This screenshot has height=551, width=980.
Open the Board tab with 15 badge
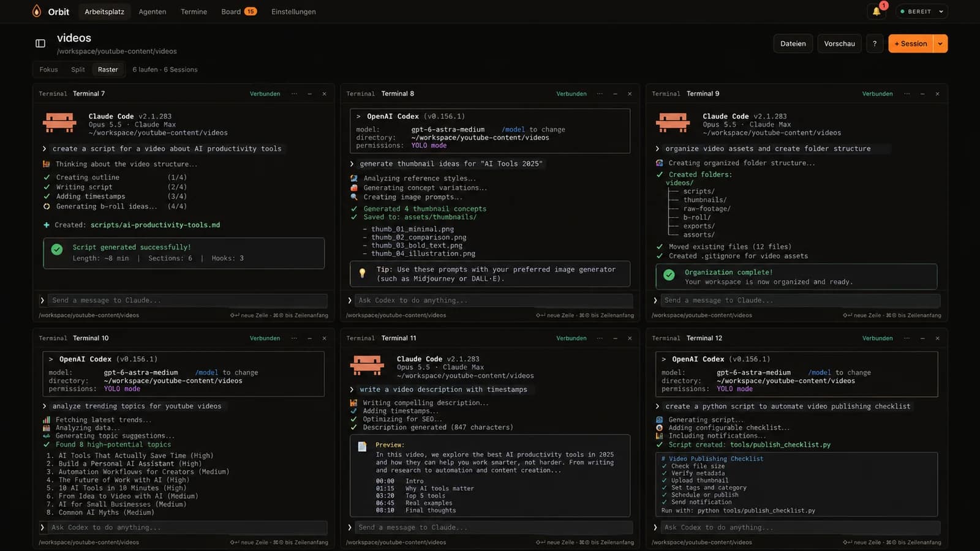click(x=238, y=12)
